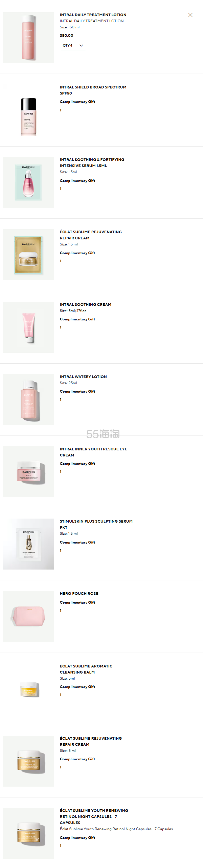
Task: Click the Intral Shield SPF50 product image
Action: pyautogui.click(x=29, y=116)
